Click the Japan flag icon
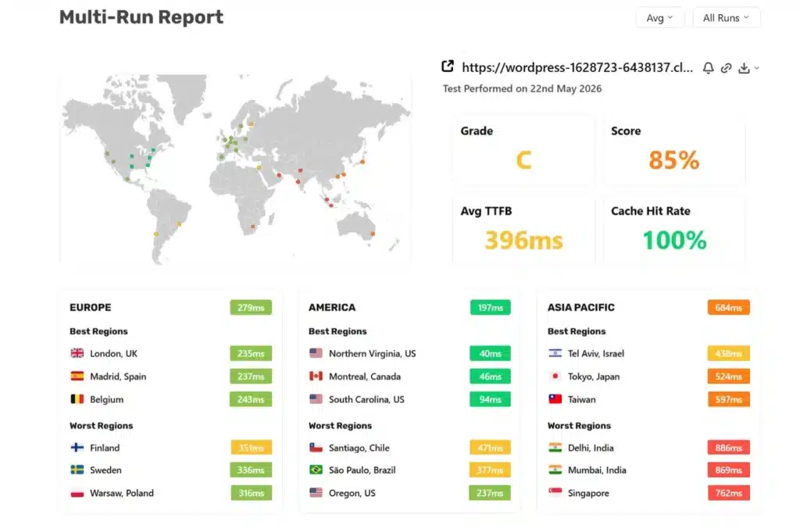Screen dimensions: 800x532 point(555,376)
